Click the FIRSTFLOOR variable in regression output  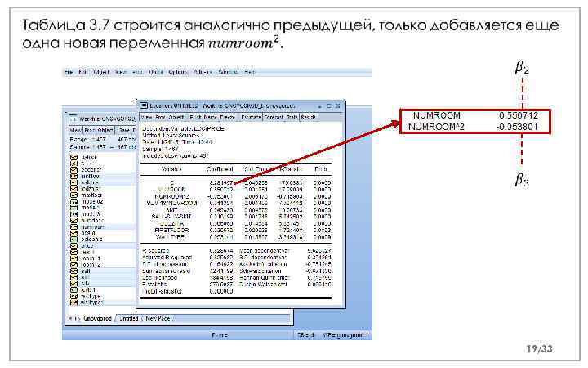tap(171, 230)
